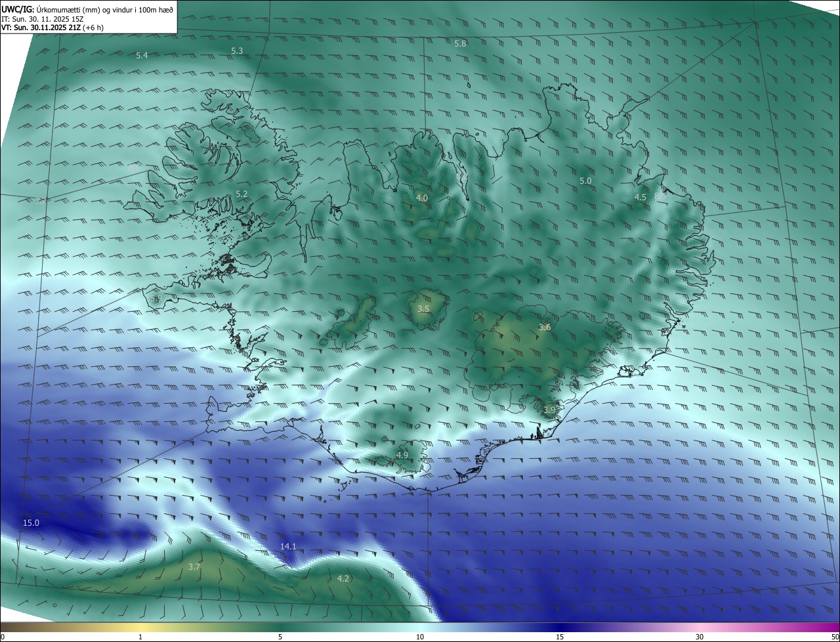Click the valid time 'VT: Sun. 30.11.2025 21Z (+6 h)'

[52, 28]
